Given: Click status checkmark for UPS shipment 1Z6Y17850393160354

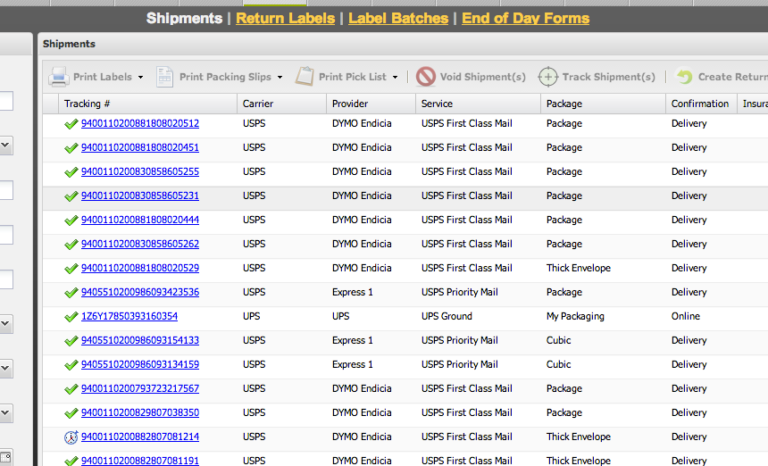Looking at the screenshot, I should pos(71,317).
